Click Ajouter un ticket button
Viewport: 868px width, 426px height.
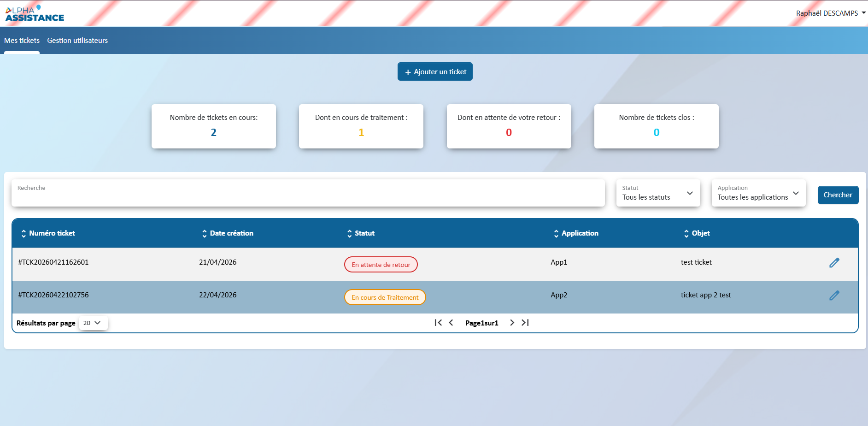[435, 71]
